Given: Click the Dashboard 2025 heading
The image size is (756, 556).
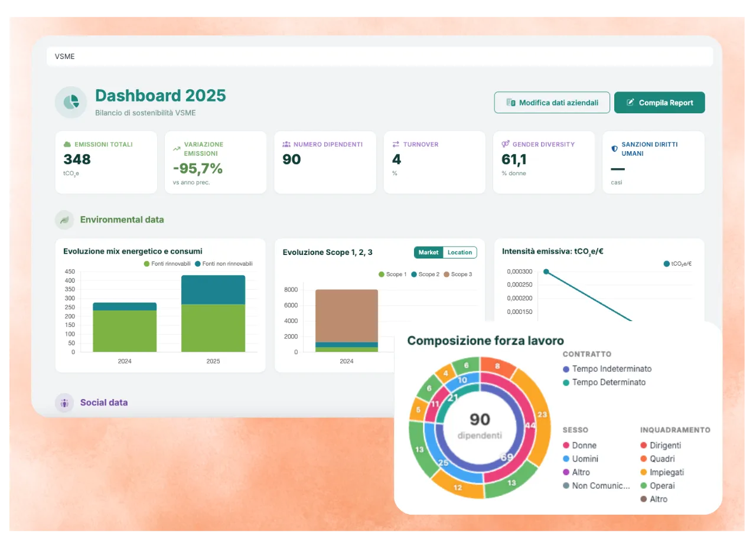Looking at the screenshot, I should coord(161,96).
